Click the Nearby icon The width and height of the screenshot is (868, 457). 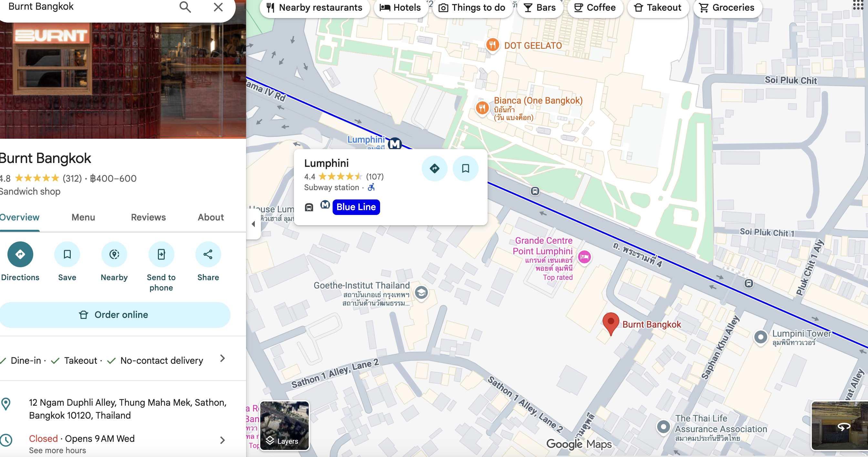pos(114,254)
